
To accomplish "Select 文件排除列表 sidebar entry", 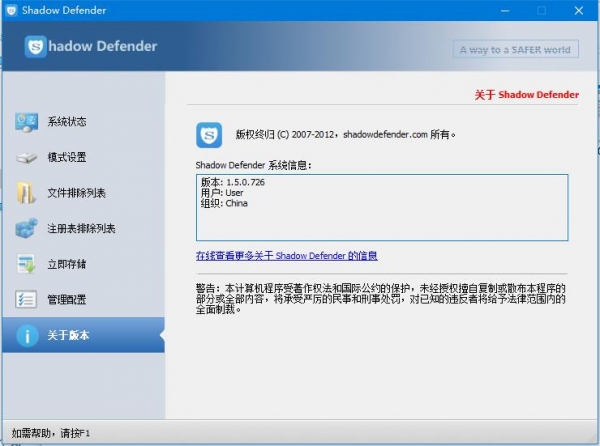I will (x=83, y=193).
